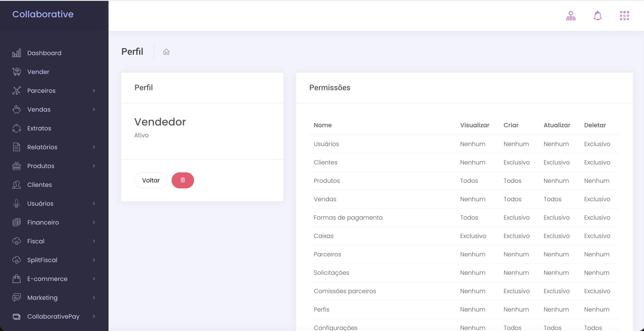Expand the E-commerce submenu chevron

click(94, 278)
